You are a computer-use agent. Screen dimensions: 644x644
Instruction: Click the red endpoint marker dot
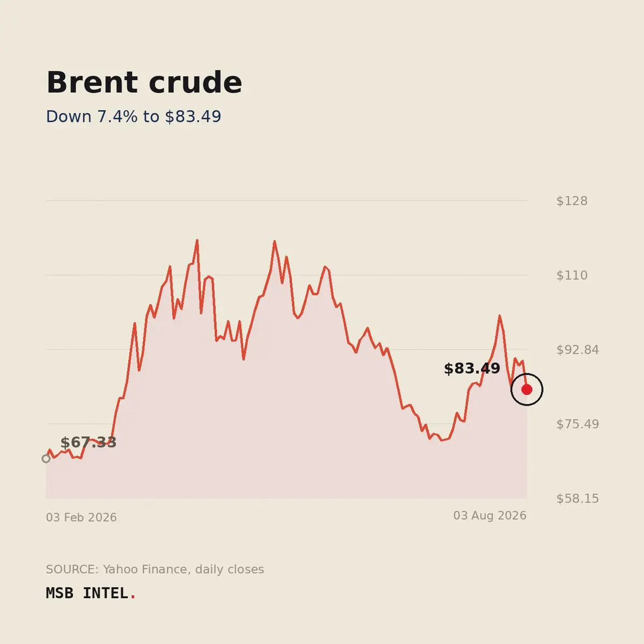tap(526, 390)
